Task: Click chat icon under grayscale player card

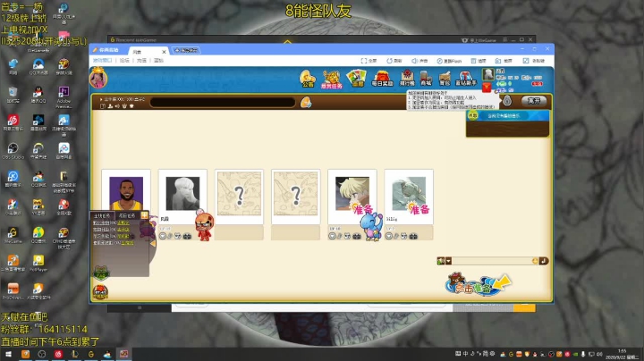Action: tap(163, 236)
